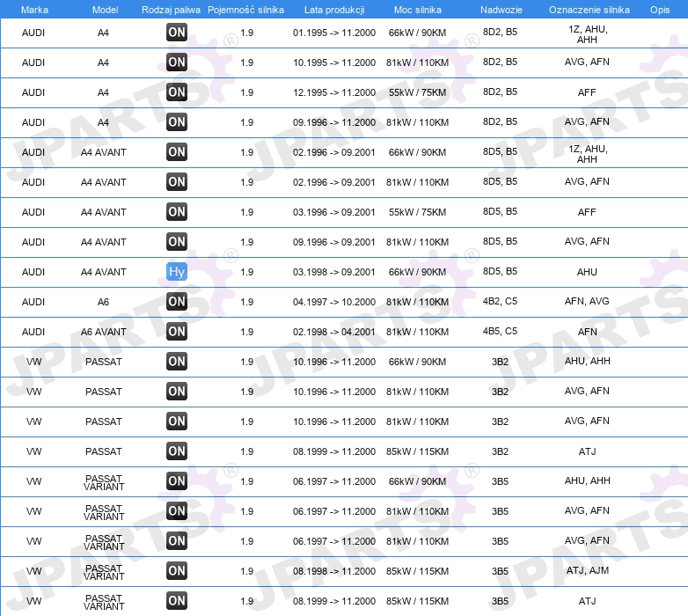Select the date cell '04.1997 -> 10.2000'
The image size is (688, 616).
tap(334, 302)
